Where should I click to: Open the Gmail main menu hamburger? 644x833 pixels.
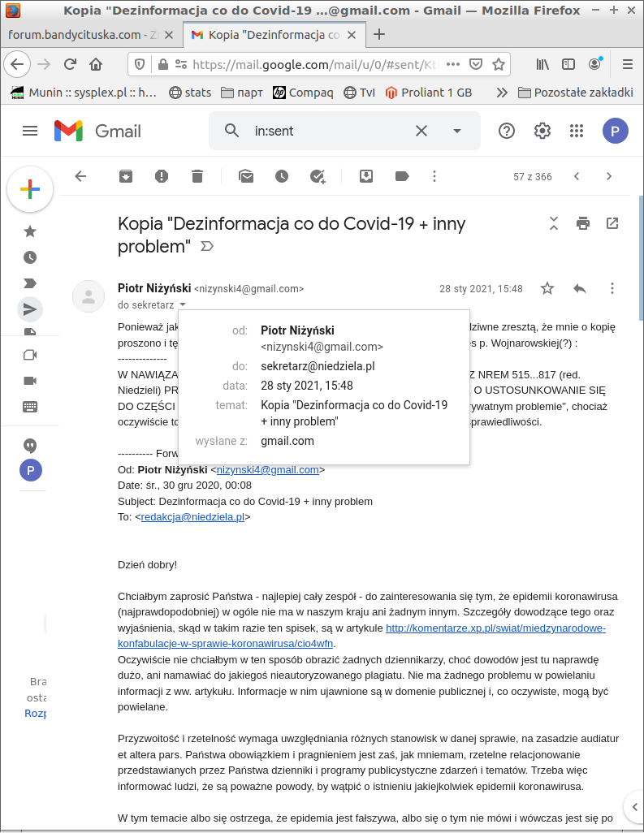(x=30, y=131)
